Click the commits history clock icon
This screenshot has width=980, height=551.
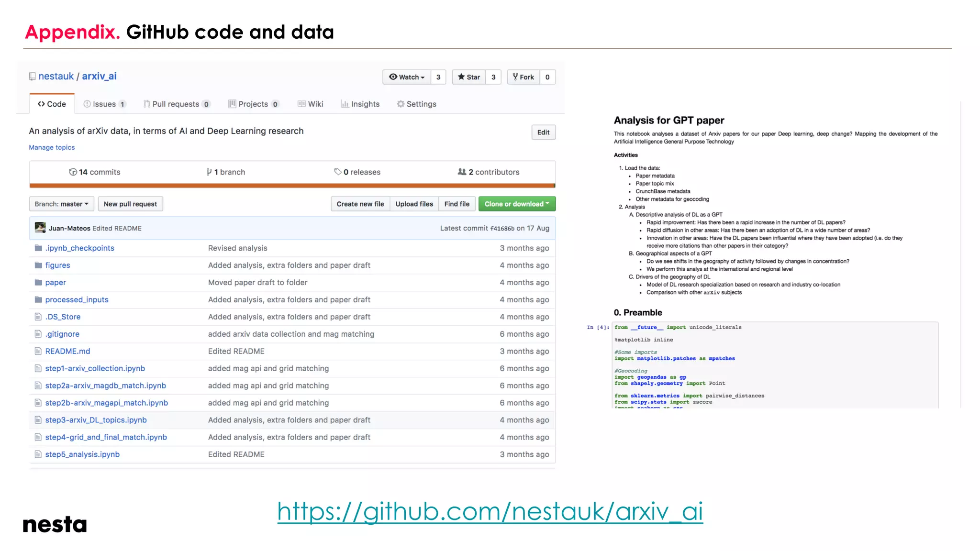click(x=73, y=172)
